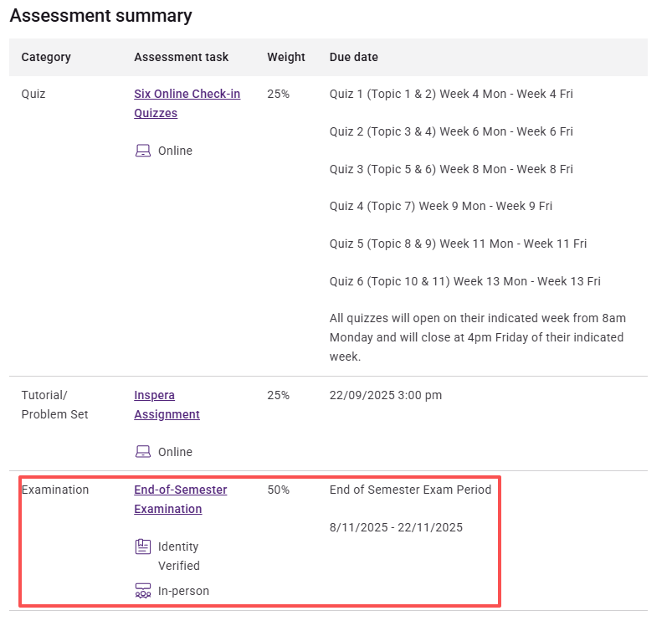672x626 pixels.
Task: Click the Assessment task column header
Action: point(181,57)
